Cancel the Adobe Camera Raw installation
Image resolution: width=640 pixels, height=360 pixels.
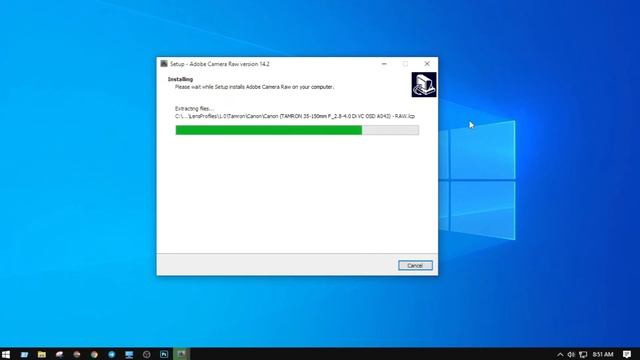[415, 265]
